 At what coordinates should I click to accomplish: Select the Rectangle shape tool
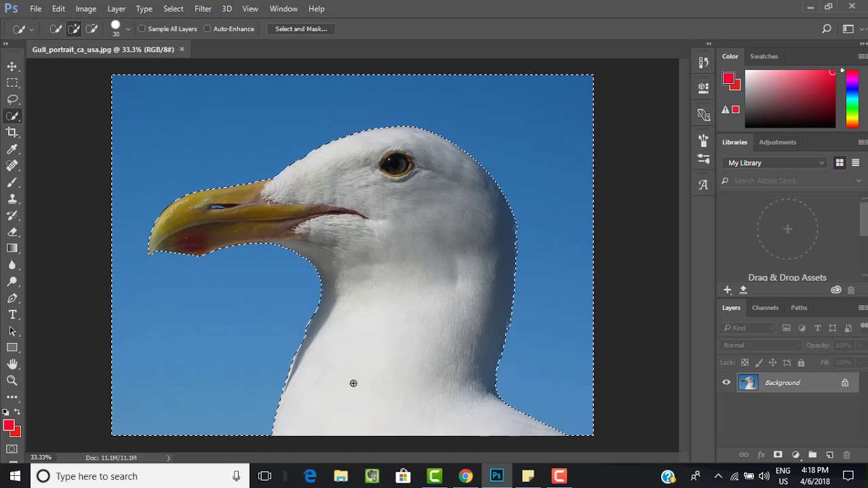click(x=12, y=348)
